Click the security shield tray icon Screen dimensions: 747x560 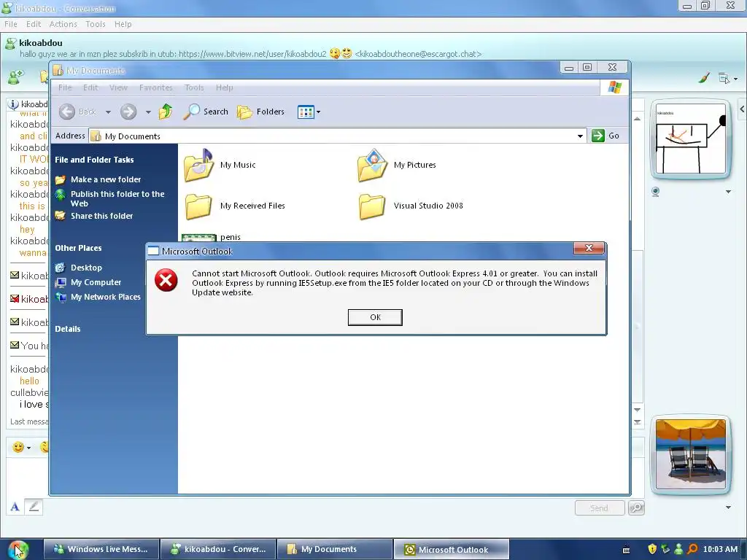(x=652, y=549)
